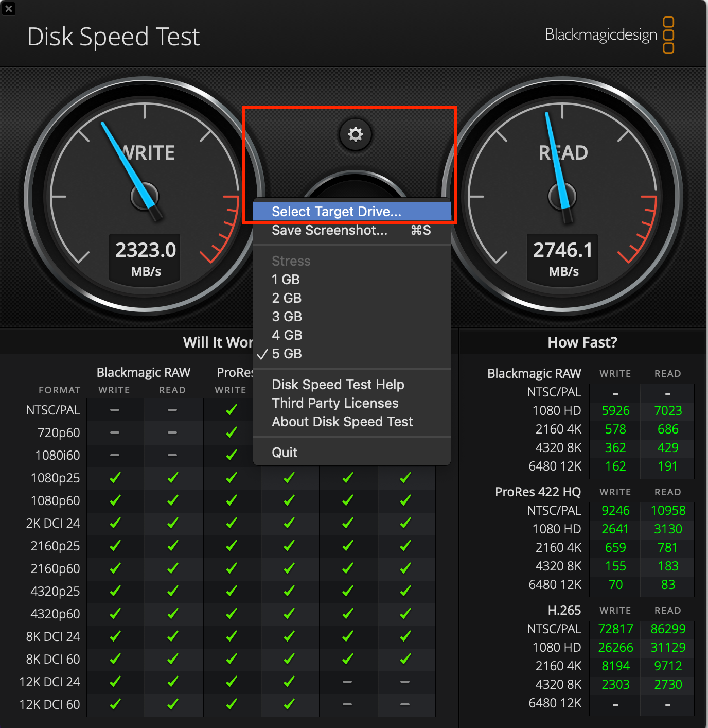The width and height of the screenshot is (708, 728).
Task: Choose Select Target Drive menu entry
Action: coord(352,212)
